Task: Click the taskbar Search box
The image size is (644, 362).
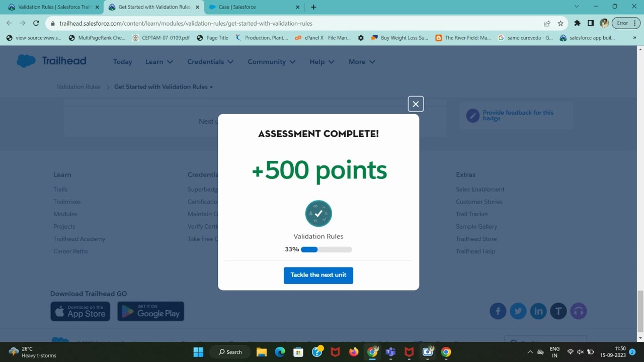Action: pyautogui.click(x=230, y=352)
